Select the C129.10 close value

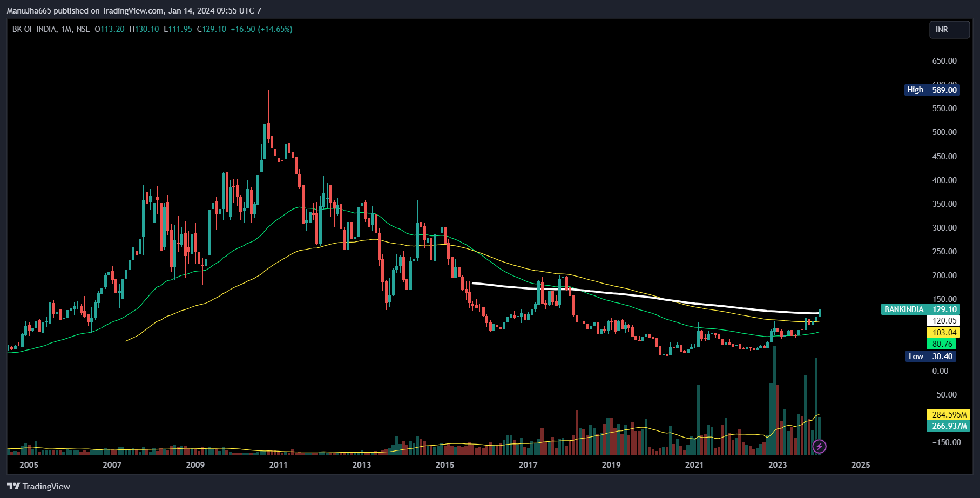click(211, 29)
